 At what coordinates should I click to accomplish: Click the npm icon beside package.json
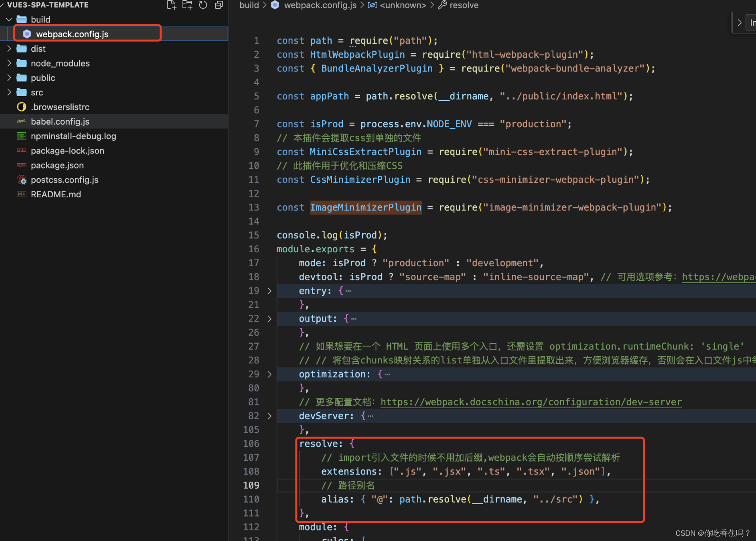pyautogui.click(x=22, y=165)
